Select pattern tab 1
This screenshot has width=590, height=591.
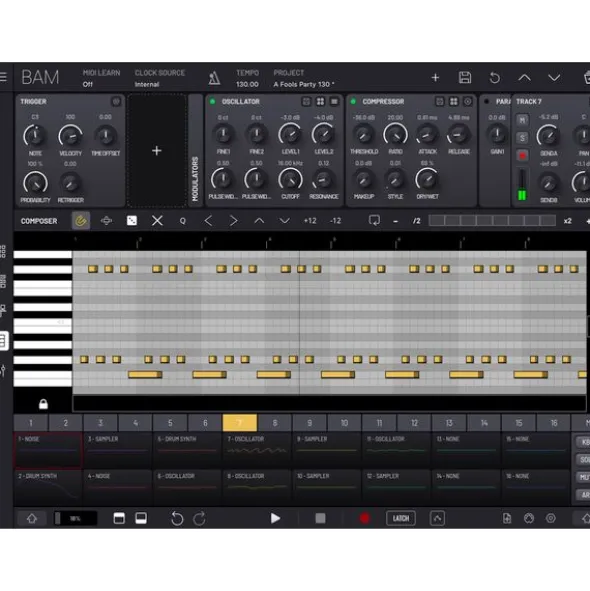coord(31,423)
